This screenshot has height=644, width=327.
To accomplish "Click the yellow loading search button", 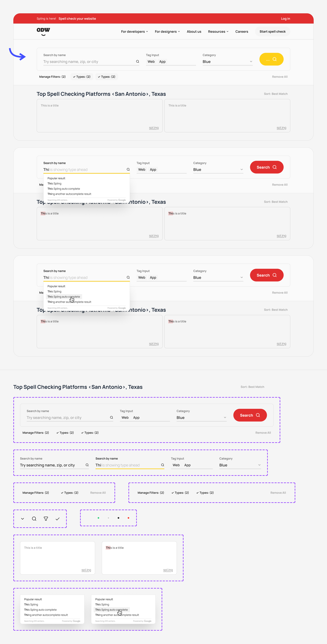I will click(271, 59).
